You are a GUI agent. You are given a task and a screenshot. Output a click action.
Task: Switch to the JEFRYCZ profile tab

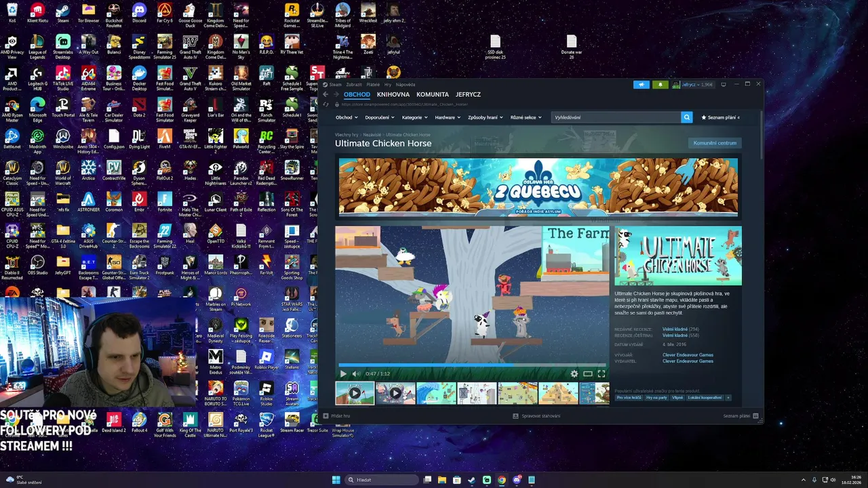coord(469,95)
